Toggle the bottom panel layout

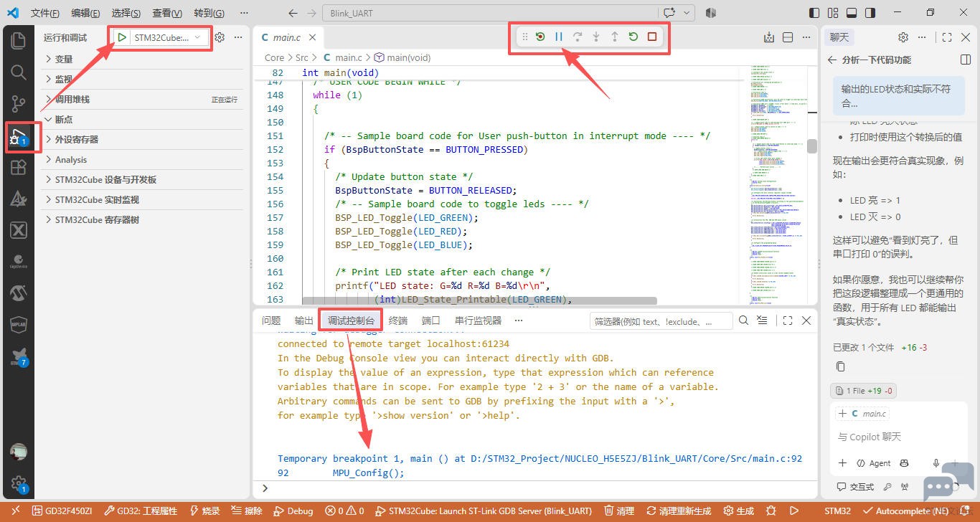(852, 13)
